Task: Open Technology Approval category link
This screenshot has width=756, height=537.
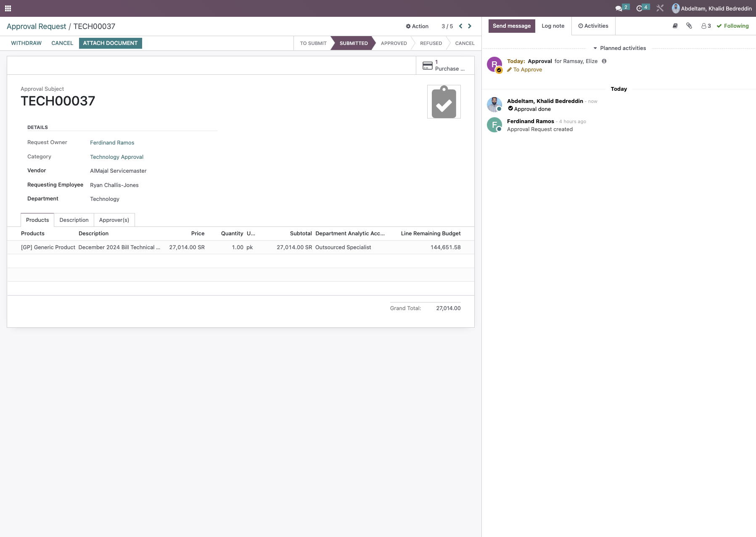Action: tap(117, 157)
